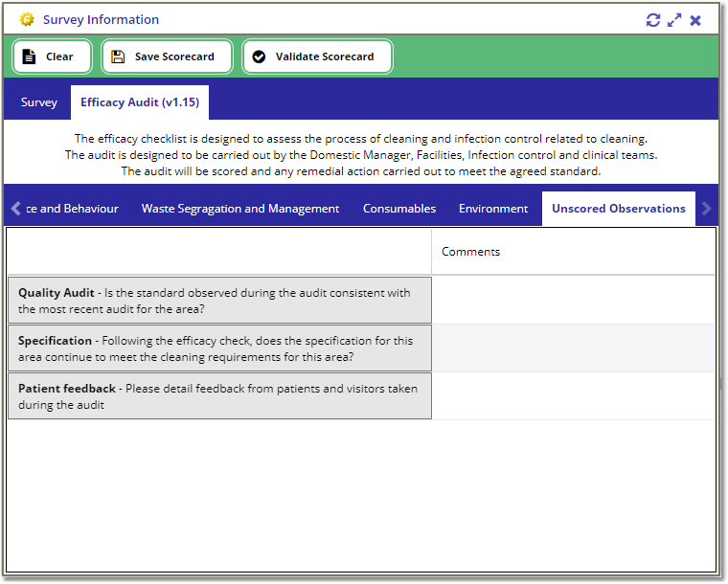Viewport: 728px width, 584px height.
Task: Click the Comments column header
Action: pos(573,252)
